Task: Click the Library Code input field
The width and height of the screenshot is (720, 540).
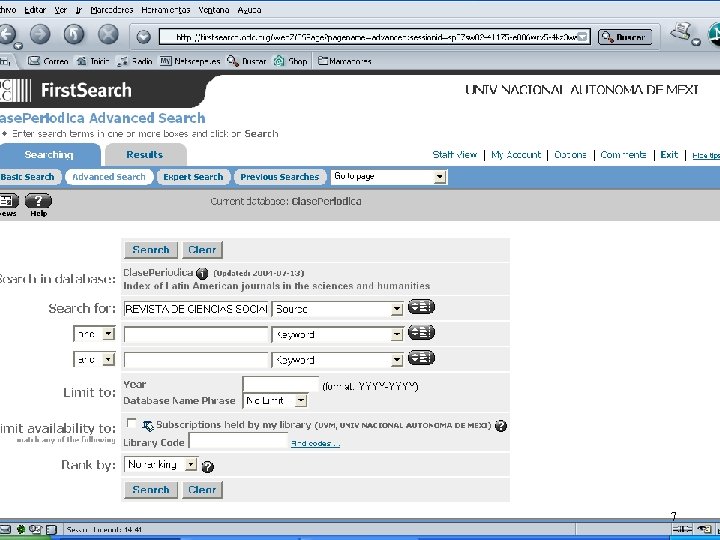Action: (x=238, y=442)
